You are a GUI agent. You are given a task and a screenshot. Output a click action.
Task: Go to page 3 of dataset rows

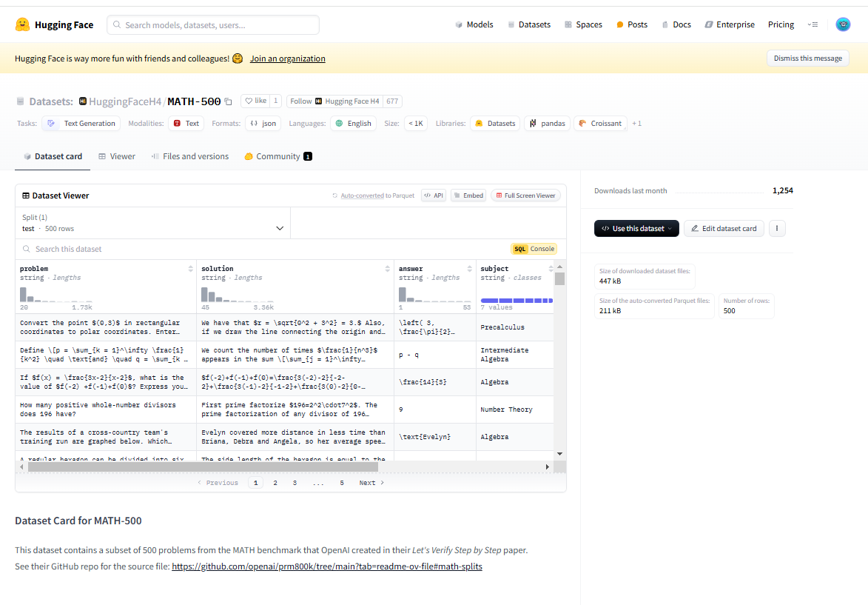pyautogui.click(x=295, y=483)
